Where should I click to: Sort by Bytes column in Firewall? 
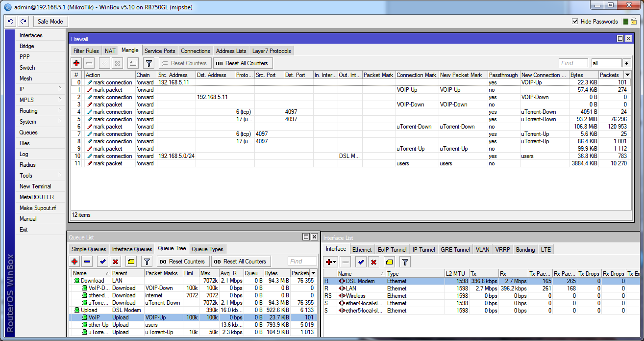[584, 75]
